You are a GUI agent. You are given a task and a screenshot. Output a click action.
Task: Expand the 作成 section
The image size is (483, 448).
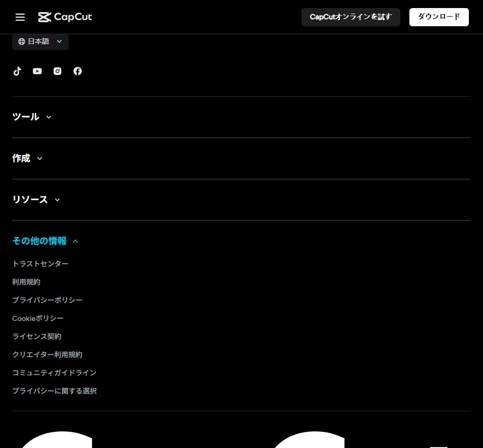coord(27,158)
